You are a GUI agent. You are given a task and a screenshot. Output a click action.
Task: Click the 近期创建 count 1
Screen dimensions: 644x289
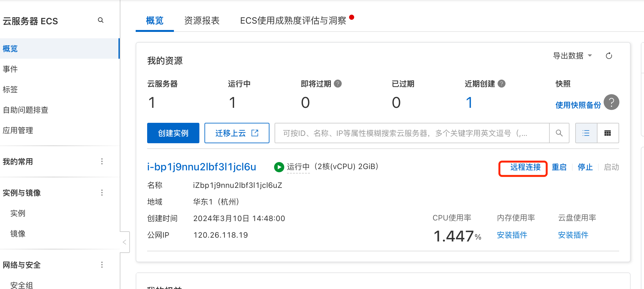tap(469, 103)
